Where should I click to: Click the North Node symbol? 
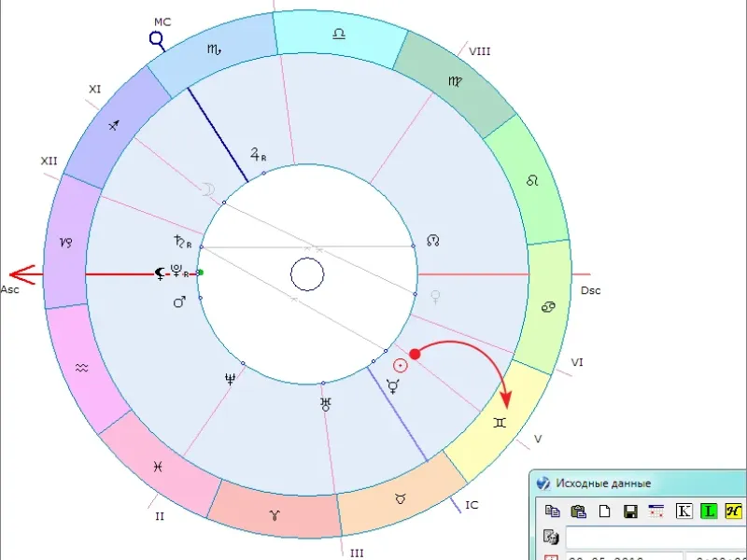point(432,241)
